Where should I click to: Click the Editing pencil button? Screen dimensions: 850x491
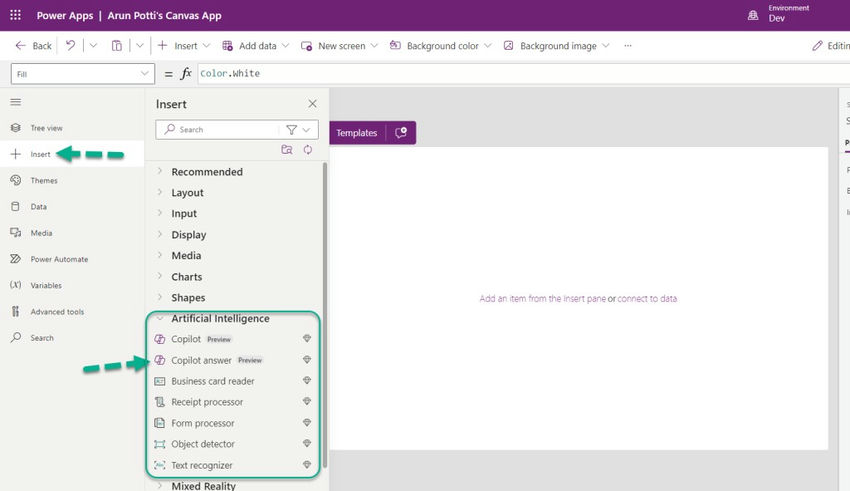(830, 46)
